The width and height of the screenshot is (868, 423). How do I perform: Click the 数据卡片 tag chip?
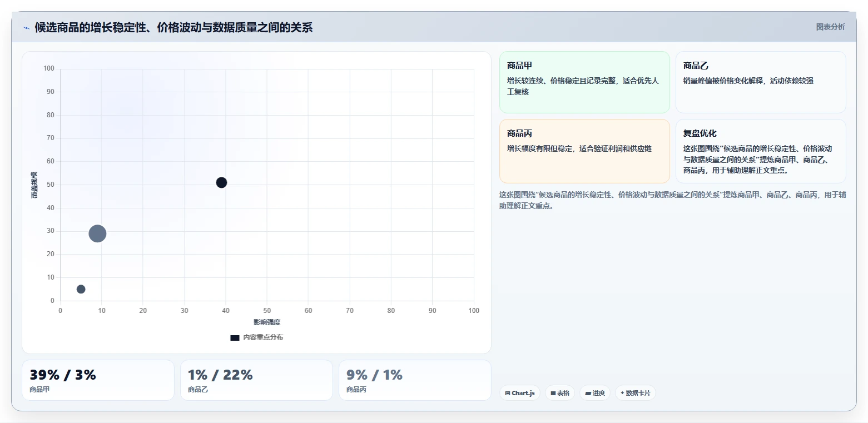click(636, 393)
